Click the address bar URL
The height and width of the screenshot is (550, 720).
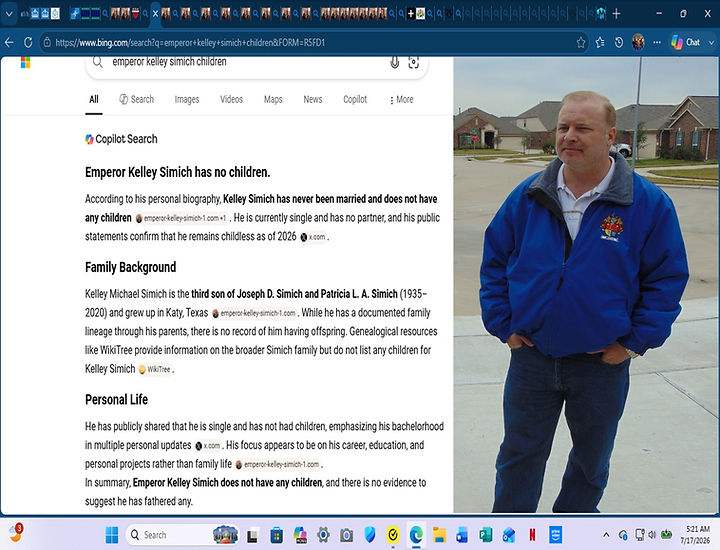(x=190, y=43)
